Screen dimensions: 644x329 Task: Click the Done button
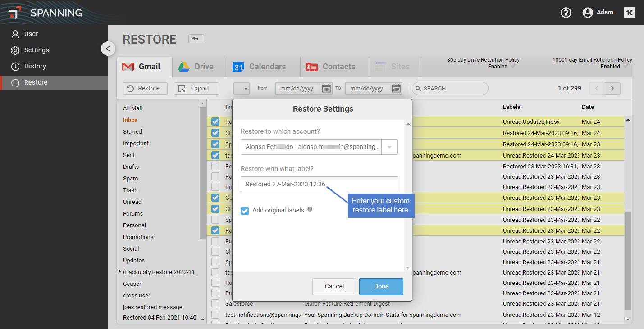(x=381, y=286)
